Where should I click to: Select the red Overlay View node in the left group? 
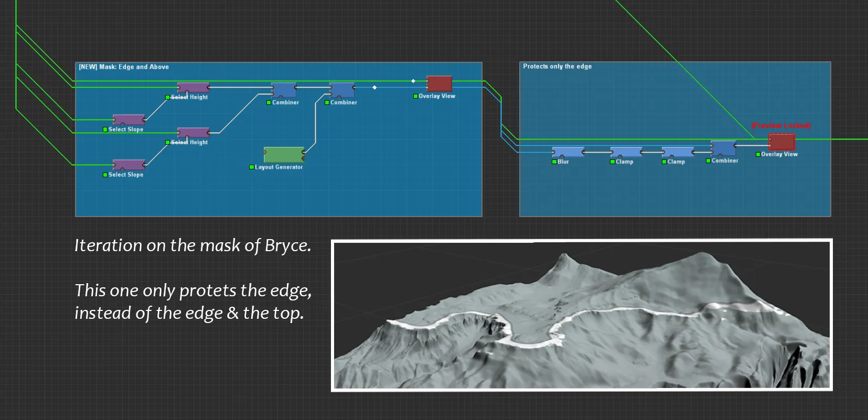click(439, 84)
